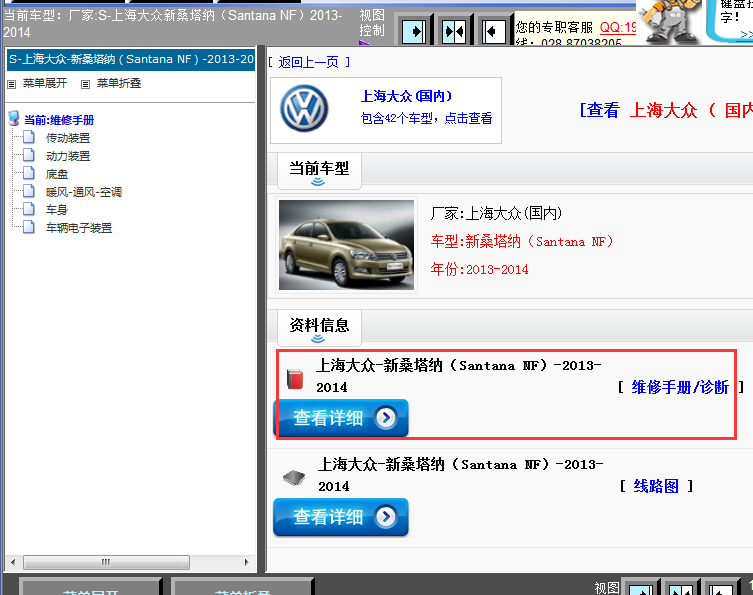Click the sidebar scrollbar left arrow
Screen dimensions: 753x595
(13, 562)
